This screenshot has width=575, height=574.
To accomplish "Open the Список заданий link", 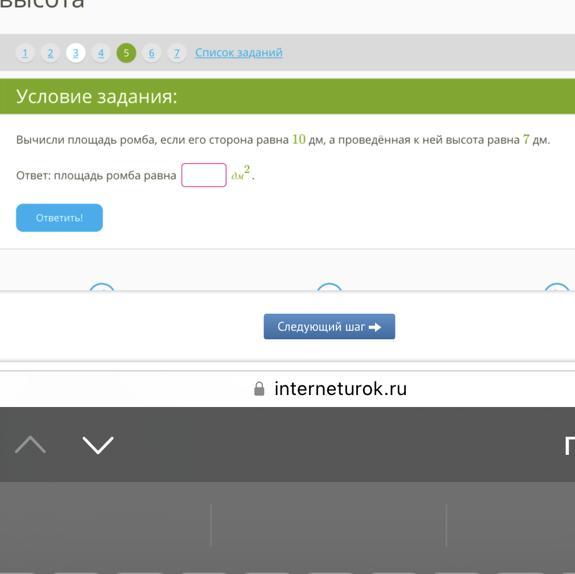I will (239, 52).
